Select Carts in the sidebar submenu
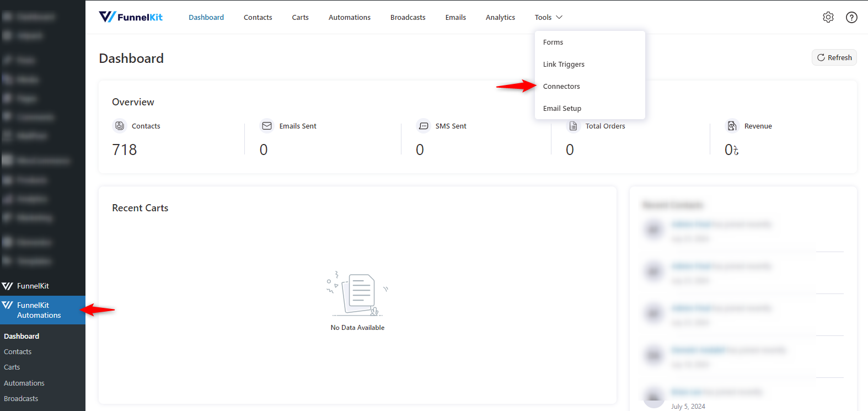This screenshot has width=868, height=411. tap(12, 367)
